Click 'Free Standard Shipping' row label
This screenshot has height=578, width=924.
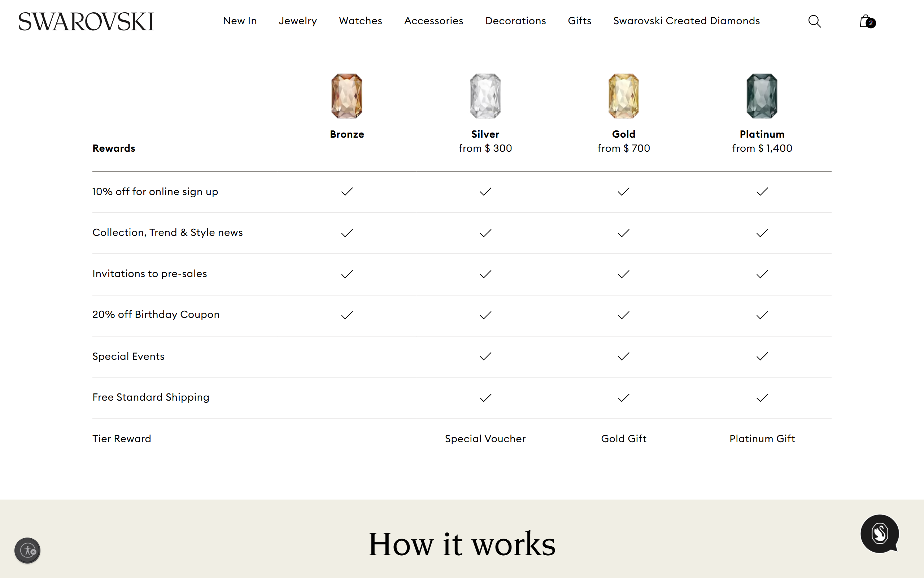[151, 397]
